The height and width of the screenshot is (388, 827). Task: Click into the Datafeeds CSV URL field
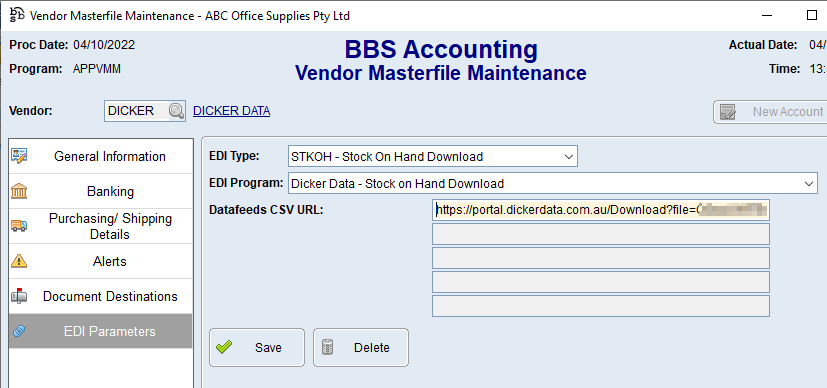click(601, 210)
